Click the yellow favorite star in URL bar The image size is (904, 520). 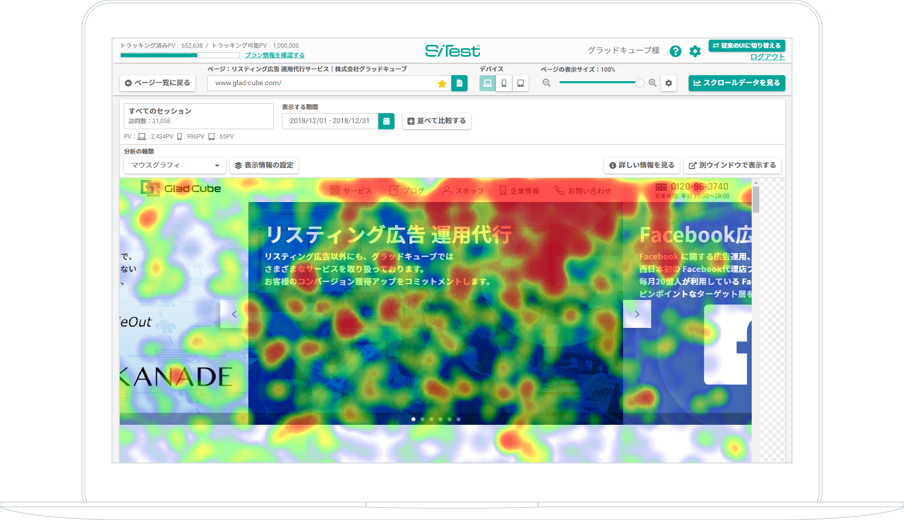coord(442,84)
